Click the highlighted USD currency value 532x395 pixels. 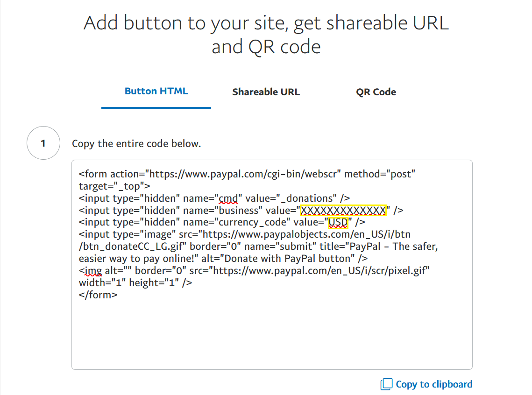point(338,222)
